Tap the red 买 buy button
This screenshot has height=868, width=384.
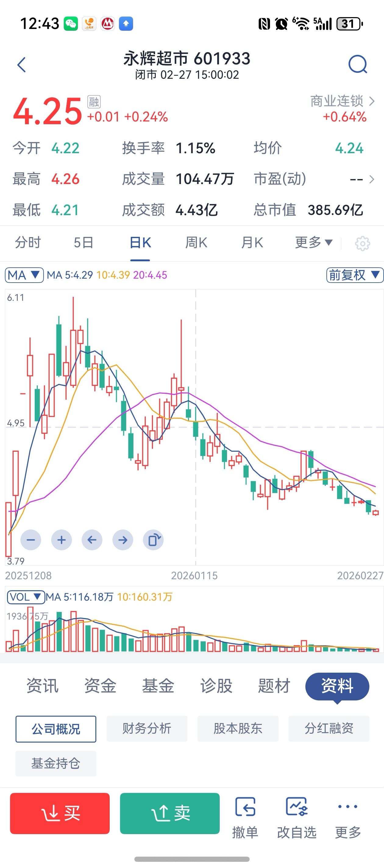pyautogui.click(x=60, y=813)
